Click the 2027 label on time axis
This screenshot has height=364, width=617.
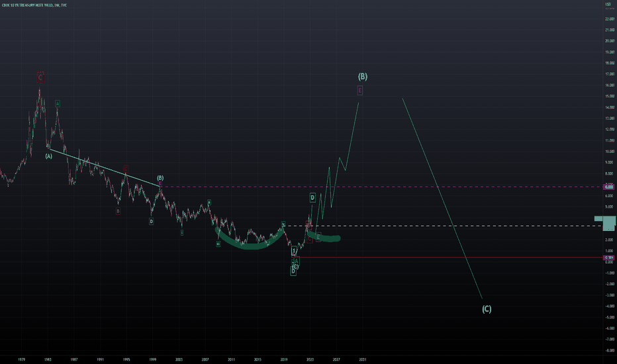(x=336, y=359)
